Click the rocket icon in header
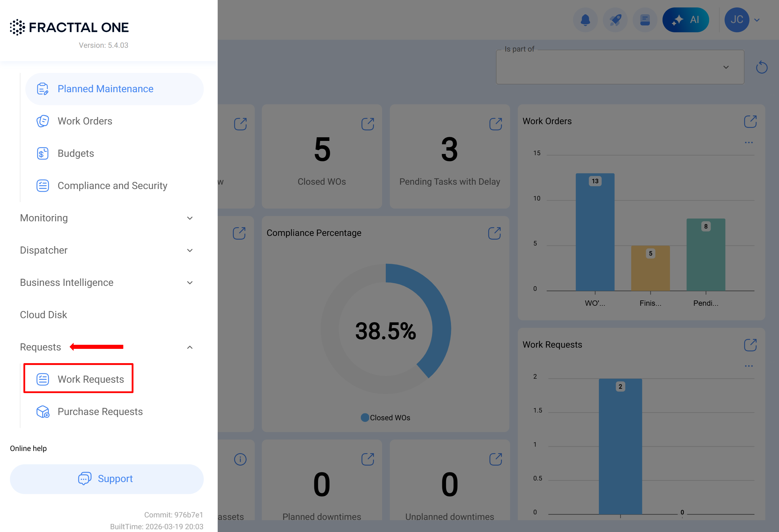The image size is (779, 532). point(615,20)
